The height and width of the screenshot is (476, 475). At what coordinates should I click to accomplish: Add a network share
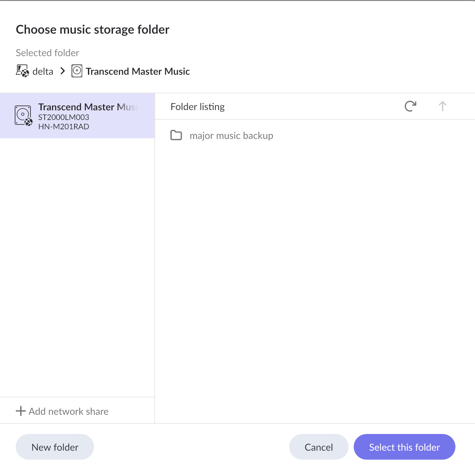tap(68, 411)
